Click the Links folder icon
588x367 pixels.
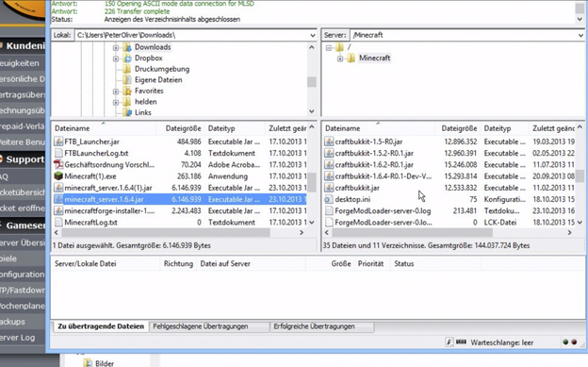(127, 112)
